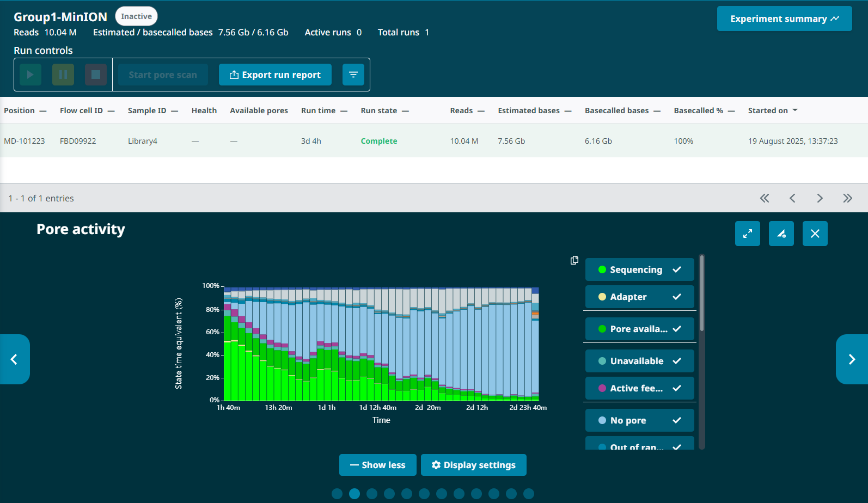The width and height of the screenshot is (868, 503).
Task: Open the chart edit settings icon
Action: pos(781,234)
